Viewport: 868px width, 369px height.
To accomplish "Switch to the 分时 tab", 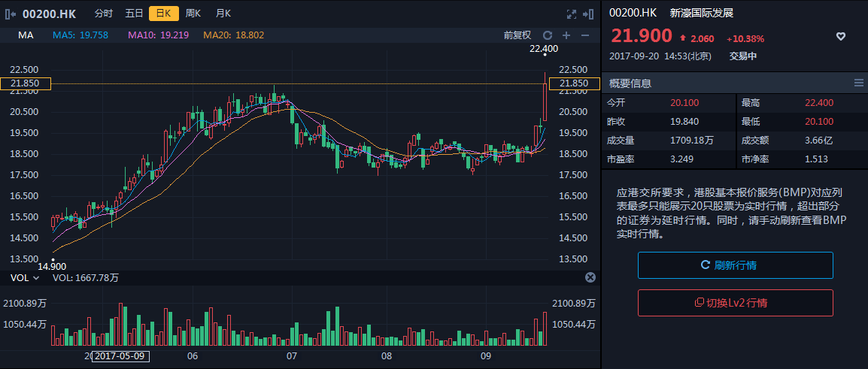I will 104,14.
